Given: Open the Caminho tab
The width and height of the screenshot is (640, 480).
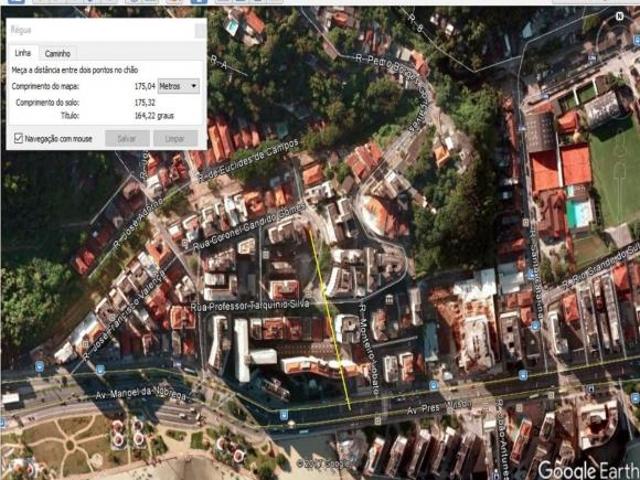Looking at the screenshot, I should click(x=57, y=53).
